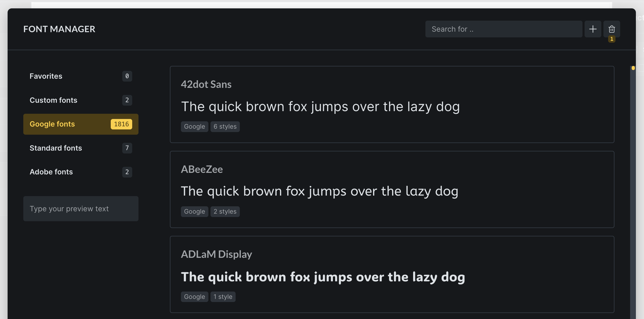Click Google tag under 42dot Sans
Image resolution: width=644 pixels, height=319 pixels.
tap(195, 127)
